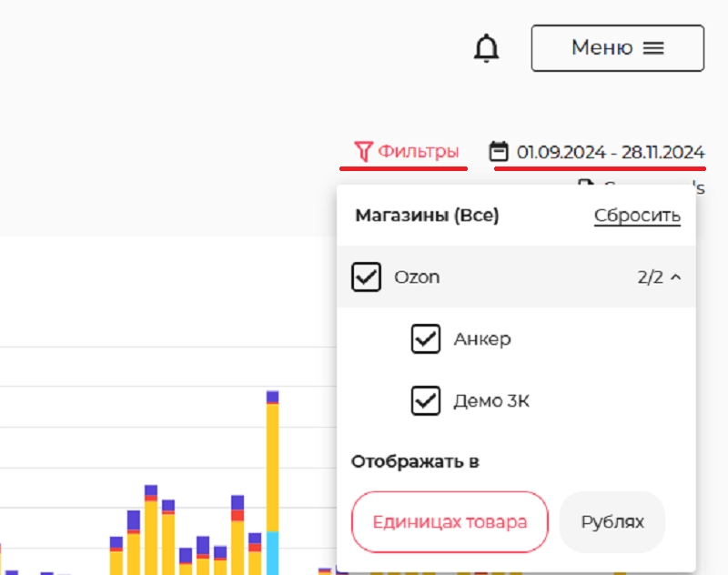Screen dimensions: 728x575
Task: Uncheck the Анкер store checkbox
Action: pos(426,339)
